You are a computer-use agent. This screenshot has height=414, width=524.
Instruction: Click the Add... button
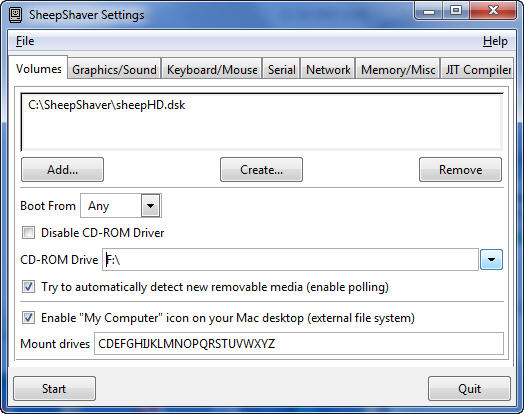[x=62, y=170]
